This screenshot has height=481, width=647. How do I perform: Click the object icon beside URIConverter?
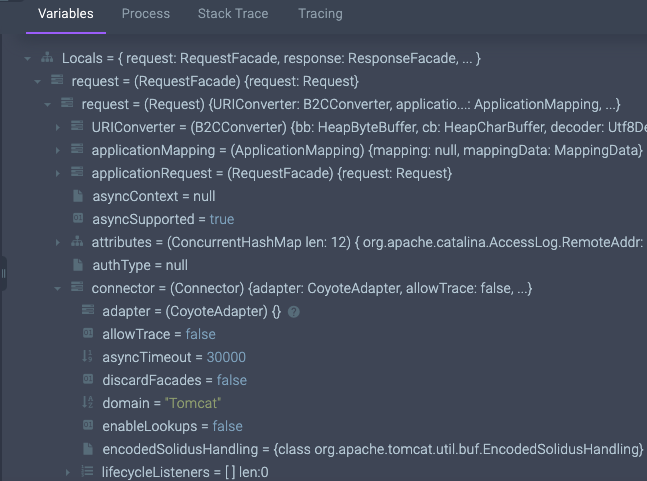pyautogui.click(x=77, y=128)
